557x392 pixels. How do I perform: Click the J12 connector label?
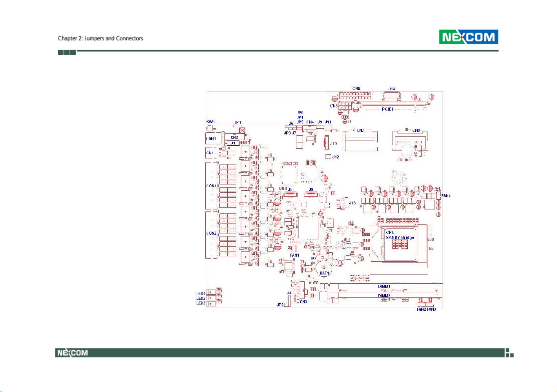click(336, 157)
